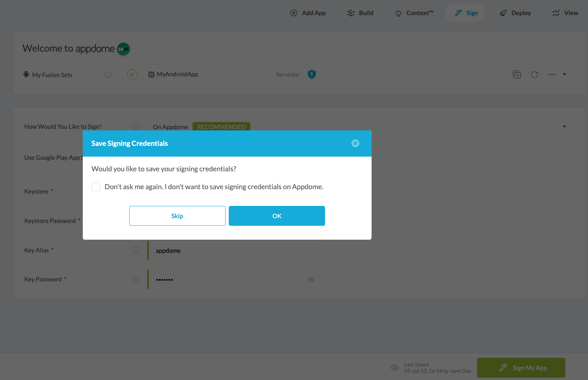Expand the How Would You Like to Sign dropdown

pos(564,126)
